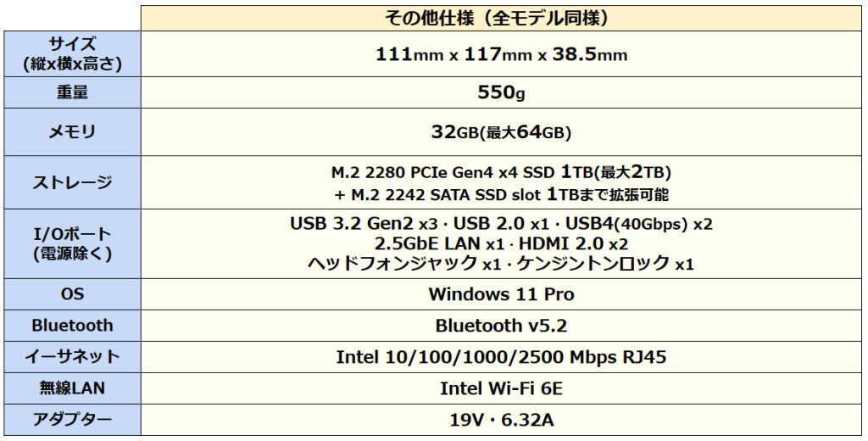
Task: Select the Bluetooth row label
Action: click(x=72, y=326)
